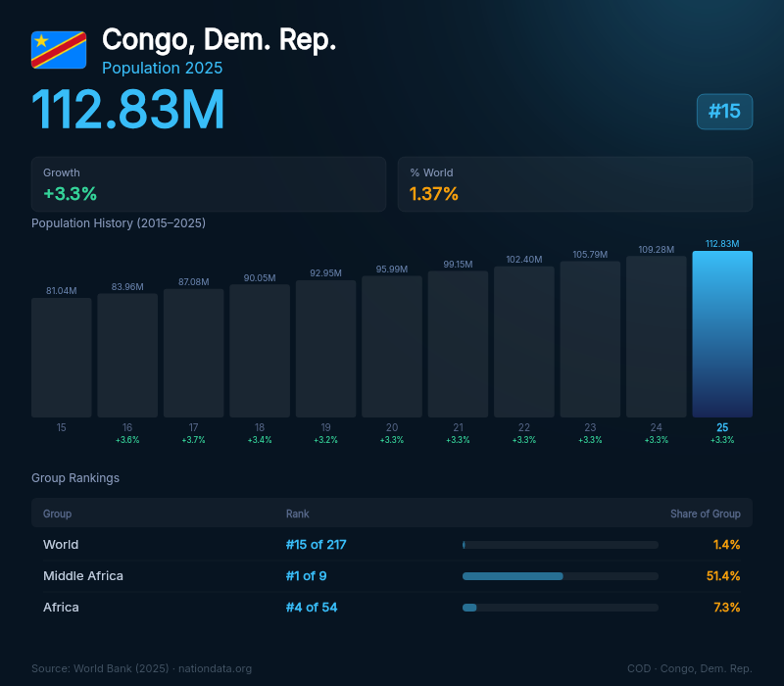This screenshot has width=784, height=686.
Task: Click the 2018 bar labeled 90.05M
Action: coord(260,351)
